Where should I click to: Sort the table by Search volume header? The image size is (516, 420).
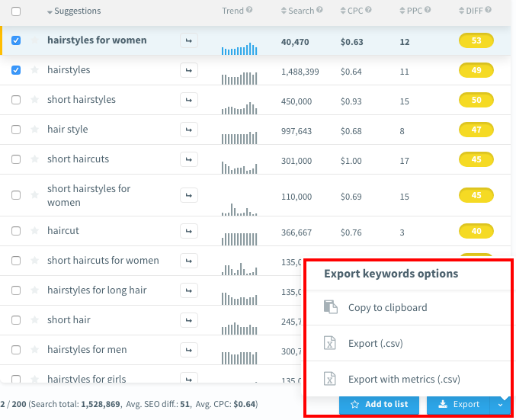[301, 11]
